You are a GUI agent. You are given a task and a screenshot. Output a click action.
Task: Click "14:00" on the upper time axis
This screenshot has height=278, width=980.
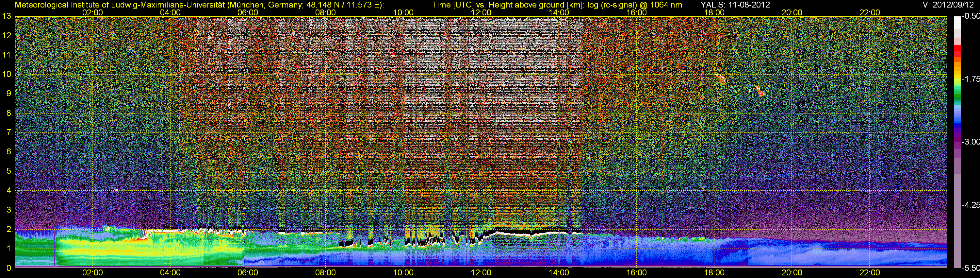tap(559, 12)
